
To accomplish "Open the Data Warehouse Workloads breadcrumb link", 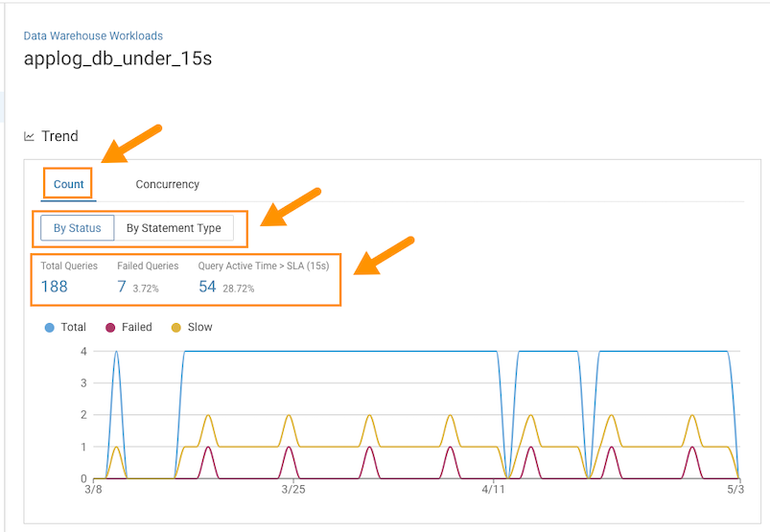I will (x=93, y=36).
